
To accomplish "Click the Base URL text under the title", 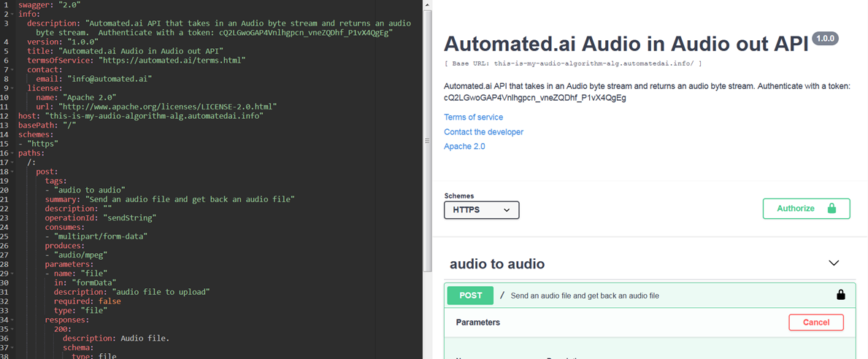I will click(573, 63).
